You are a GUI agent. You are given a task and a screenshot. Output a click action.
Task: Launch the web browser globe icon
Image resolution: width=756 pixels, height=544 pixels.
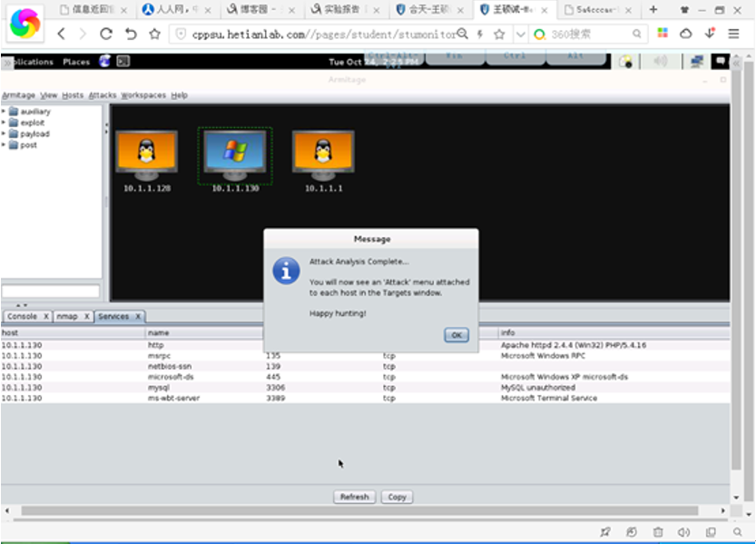click(104, 61)
